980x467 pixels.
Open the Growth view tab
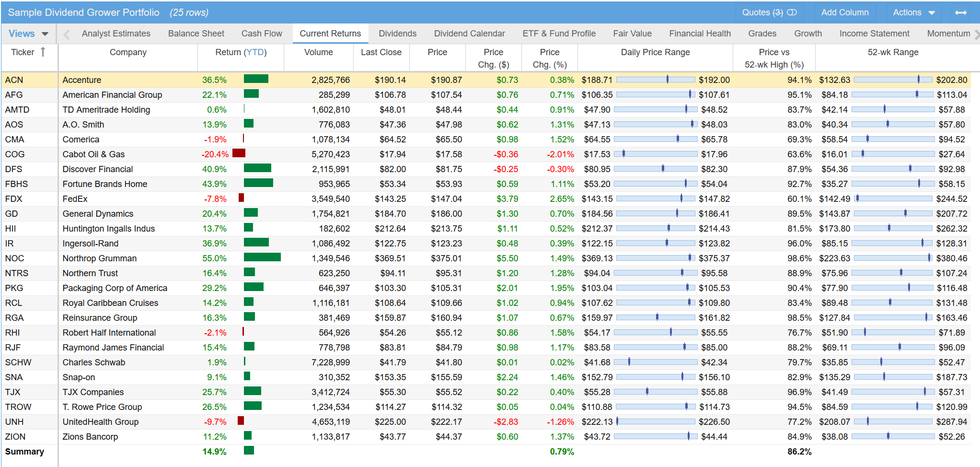pos(808,34)
